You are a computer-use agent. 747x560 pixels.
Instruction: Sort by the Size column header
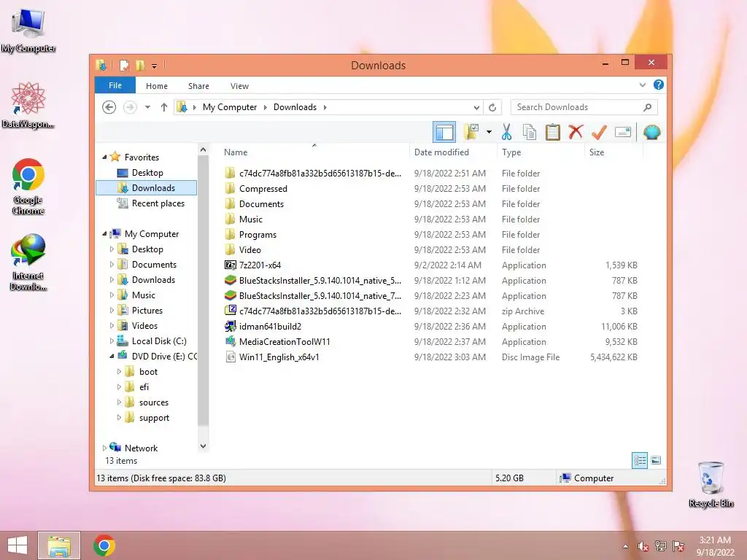(x=614, y=152)
